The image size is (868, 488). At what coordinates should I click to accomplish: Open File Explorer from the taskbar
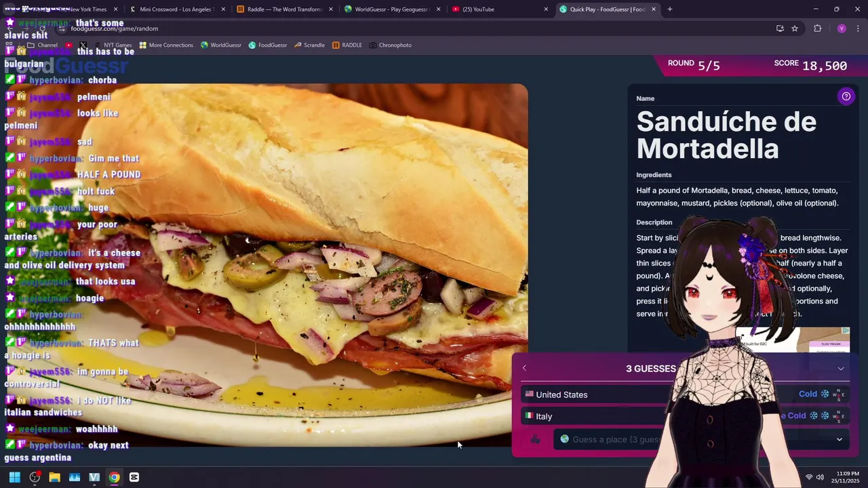coord(54,477)
